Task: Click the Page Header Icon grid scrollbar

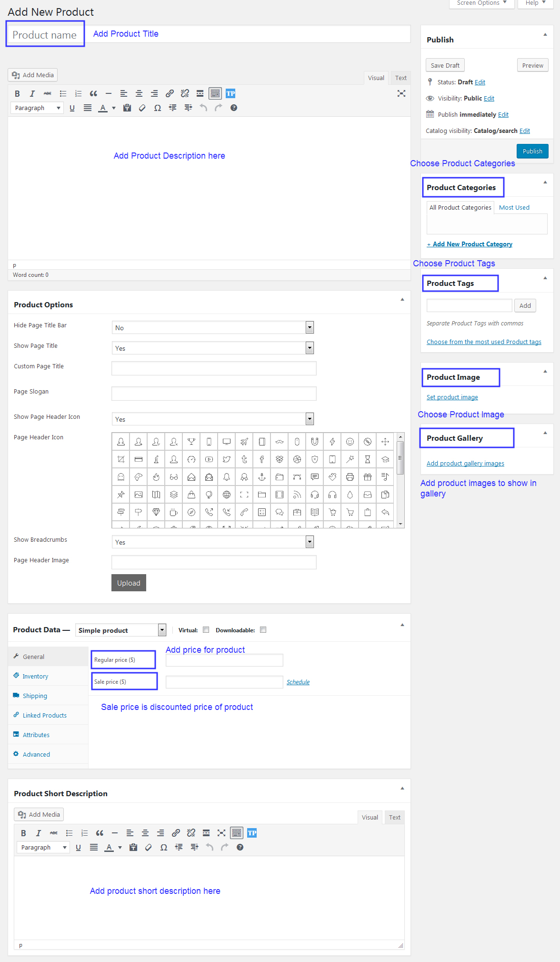Action: (x=400, y=458)
